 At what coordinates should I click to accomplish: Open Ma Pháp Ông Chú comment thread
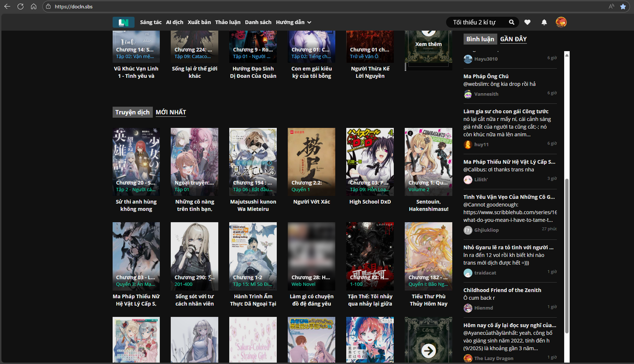pyautogui.click(x=486, y=76)
